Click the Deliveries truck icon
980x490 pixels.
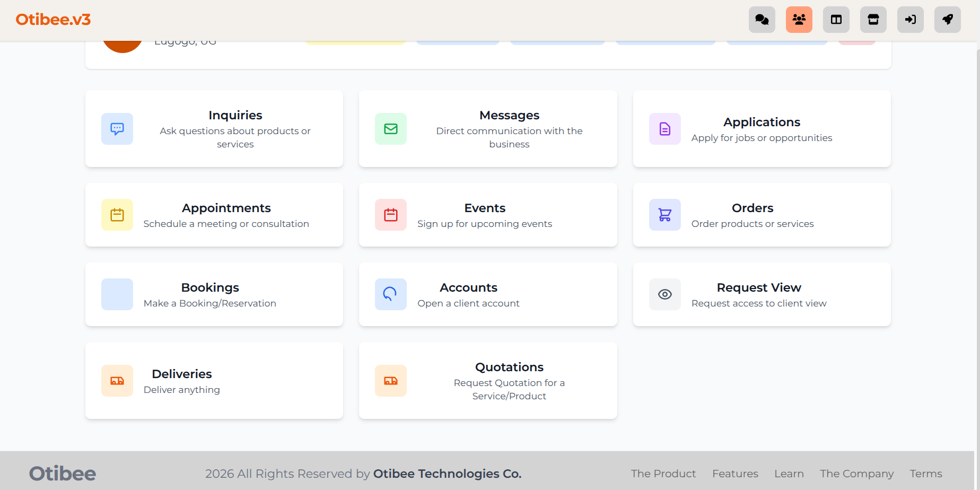click(117, 381)
